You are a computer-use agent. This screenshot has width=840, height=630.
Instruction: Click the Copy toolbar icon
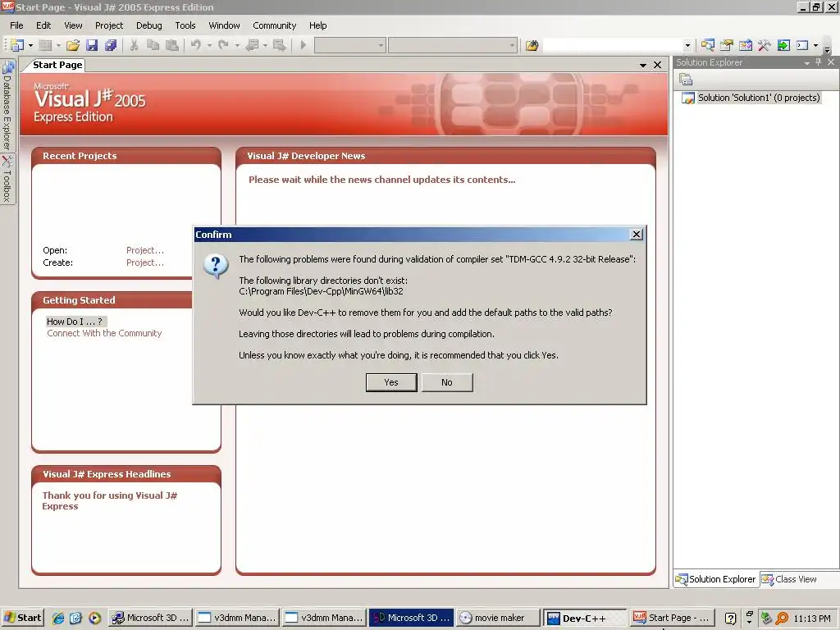point(153,46)
